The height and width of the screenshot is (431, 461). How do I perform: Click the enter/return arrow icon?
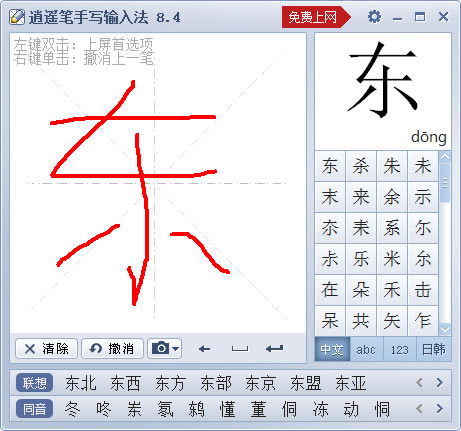click(275, 349)
